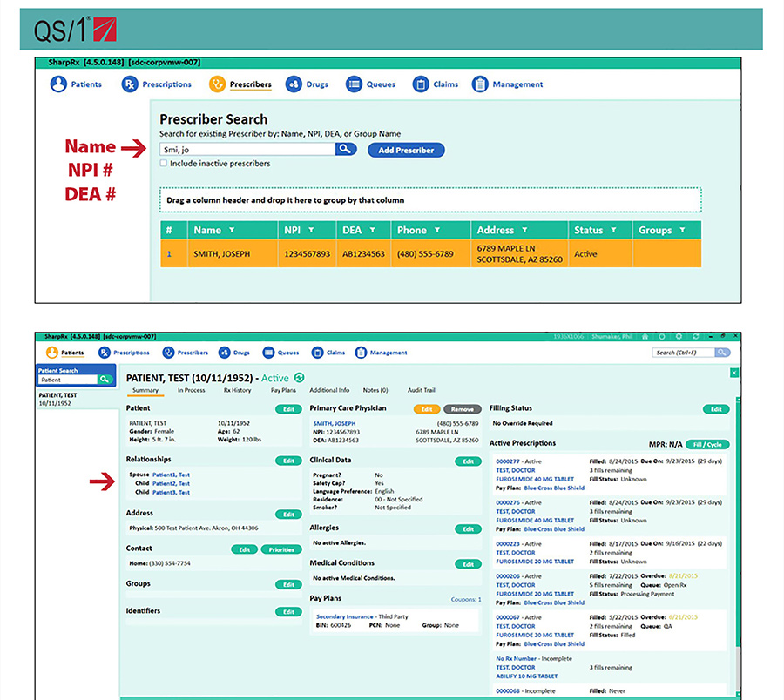Click the Search (Ctrl+F) input field
784x700 pixels.
point(684,353)
